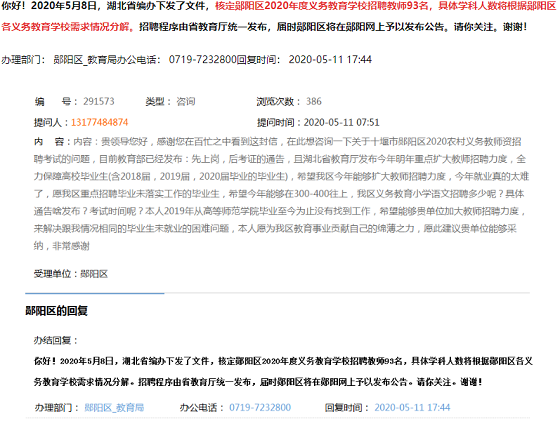The width and height of the screenshot is (560, 421).
Task: Select the 郧阳区的回复 section heading
Action: click(56, 311)
